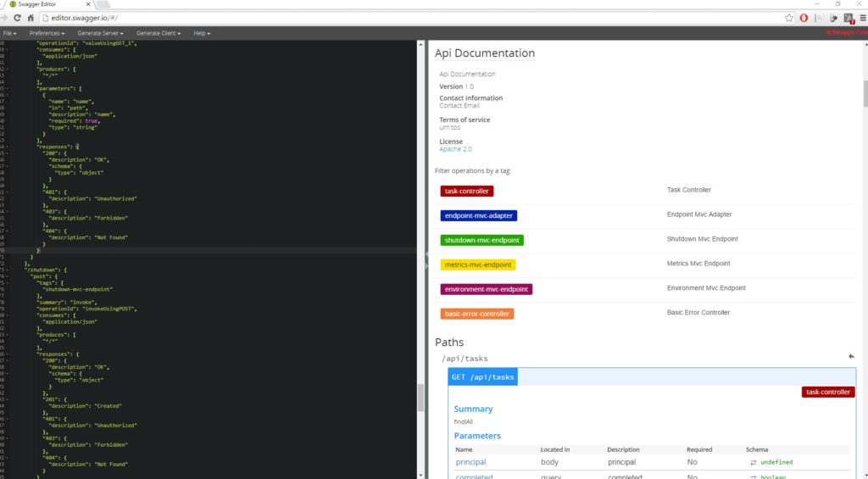Open the Generate Server dropdown menu
This screenshot has width=868, height=479.
coord(100,33)
